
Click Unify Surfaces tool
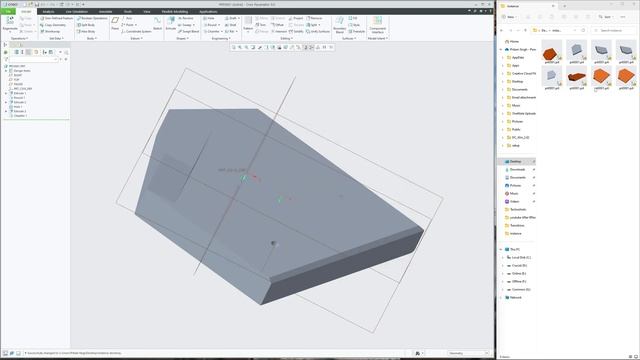click(x=318, y=31)
